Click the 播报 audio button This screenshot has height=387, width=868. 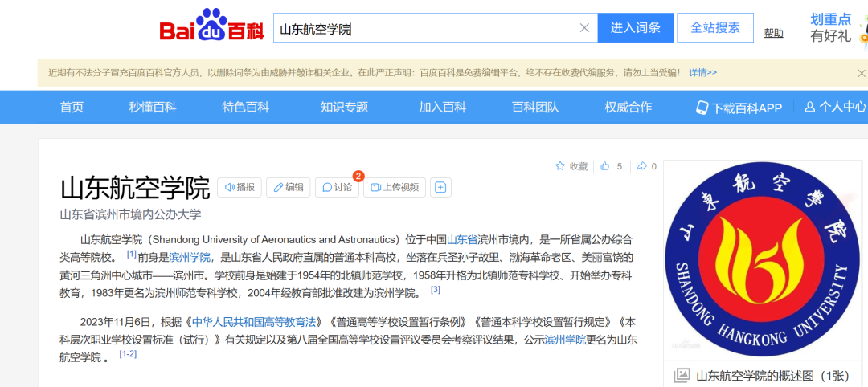tap(240, 187)
